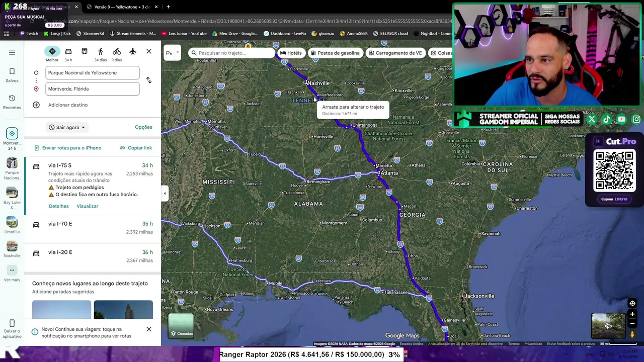Image resolution: width=644 pixels, height=362 pixels.
Task: Open the Sair agora departure time dropdown
Action: [67, 127]
